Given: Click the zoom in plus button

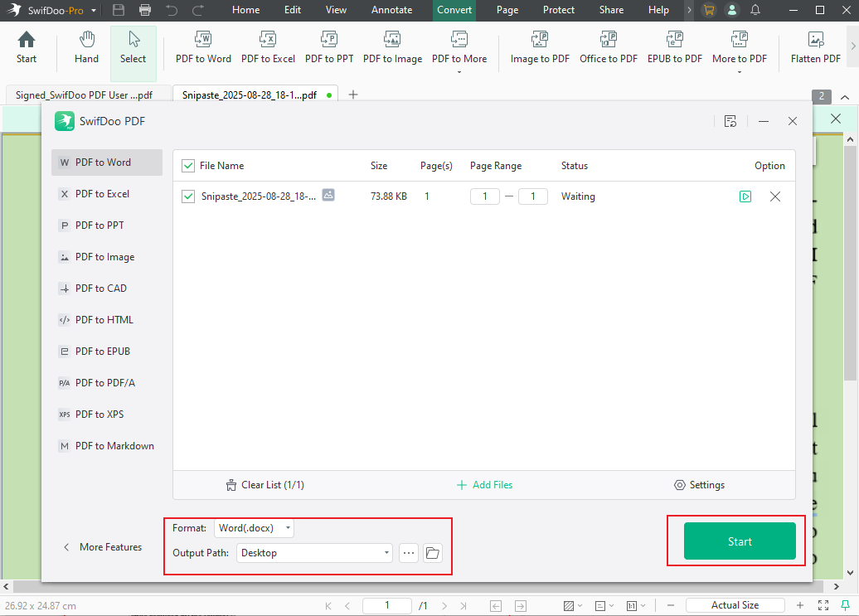Looking at the screenshot, I should click(800, 605).
